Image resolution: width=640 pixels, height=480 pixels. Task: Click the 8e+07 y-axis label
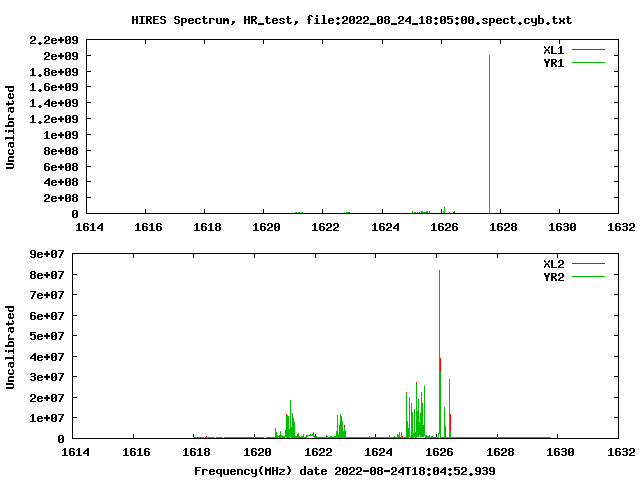coord(47,275)
